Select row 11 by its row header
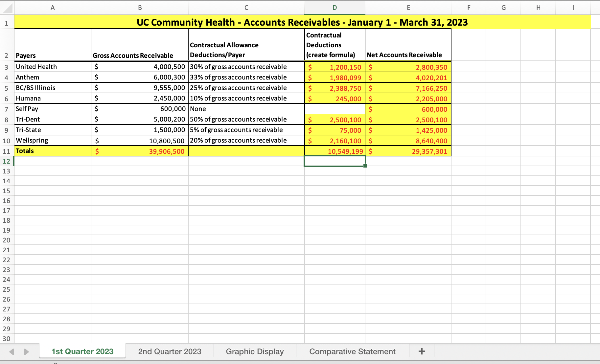Image resolution: width=600 pixels, height=364 pixels. coord(6,151)
